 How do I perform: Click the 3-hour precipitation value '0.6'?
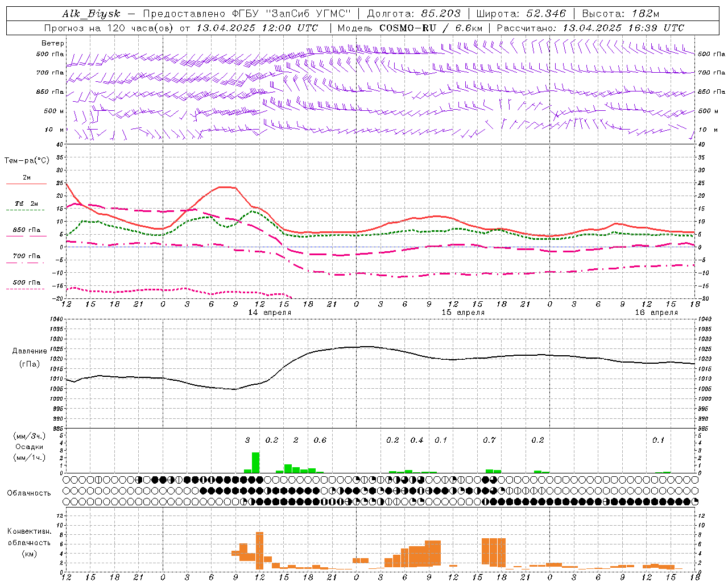pos(320,440)
